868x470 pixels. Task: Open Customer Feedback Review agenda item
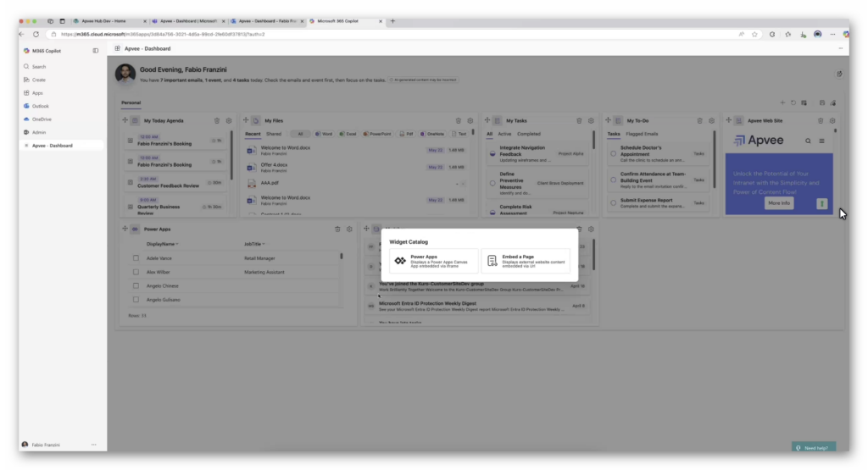pyautogui.click(x=175, y=182)
